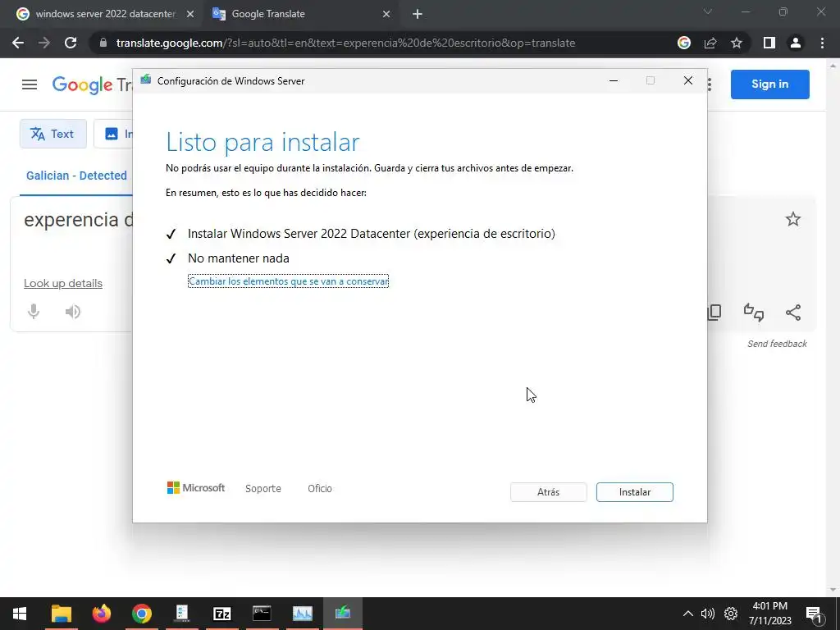Viewport: 840px width, 630px height.
Task: Close the Google Translate tab
Action: pyautogui.click(x=386, y=14)
